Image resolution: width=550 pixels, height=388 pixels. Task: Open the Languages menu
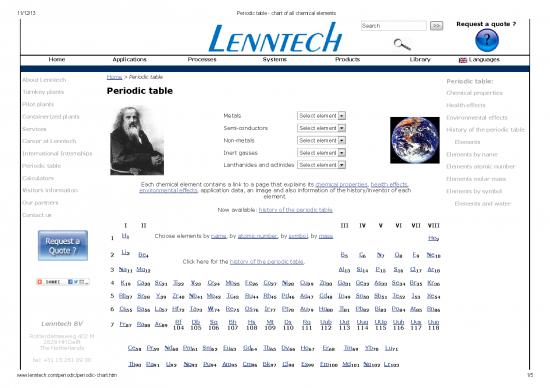point(484,59)
